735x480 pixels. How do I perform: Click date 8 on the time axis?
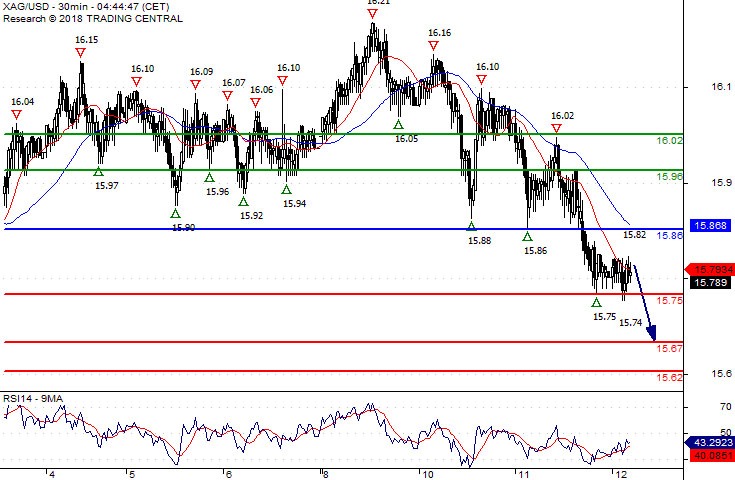coord(326,475)
